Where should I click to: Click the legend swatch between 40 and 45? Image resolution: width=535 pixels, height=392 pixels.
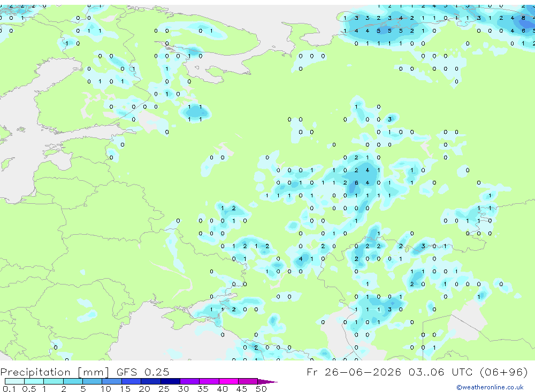(x=228, y=381)
